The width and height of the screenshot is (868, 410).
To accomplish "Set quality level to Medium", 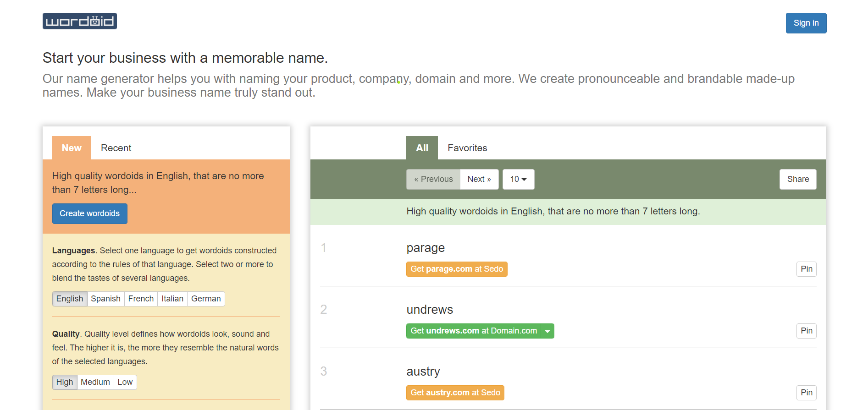I will 95,382.
